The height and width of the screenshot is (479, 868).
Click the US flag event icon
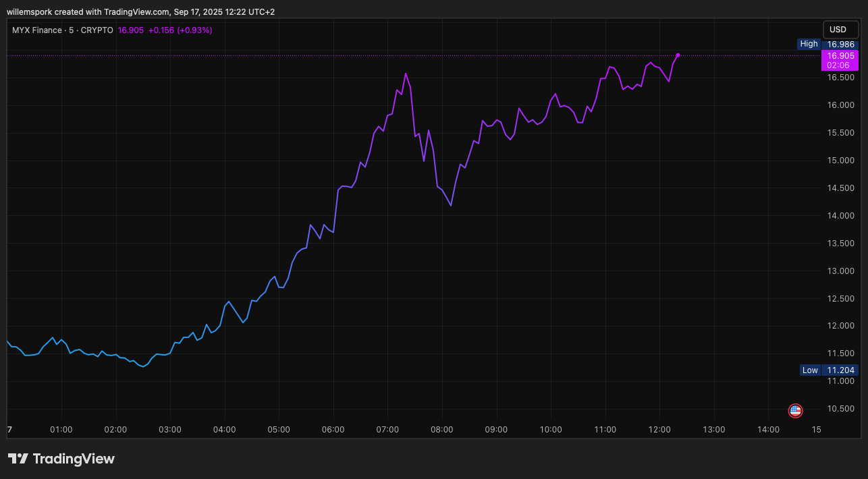(795, 410)
